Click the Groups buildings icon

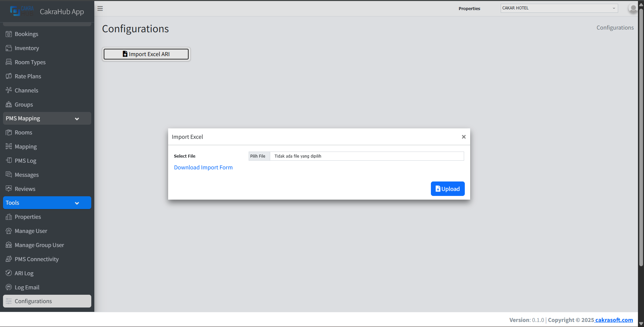9,105
